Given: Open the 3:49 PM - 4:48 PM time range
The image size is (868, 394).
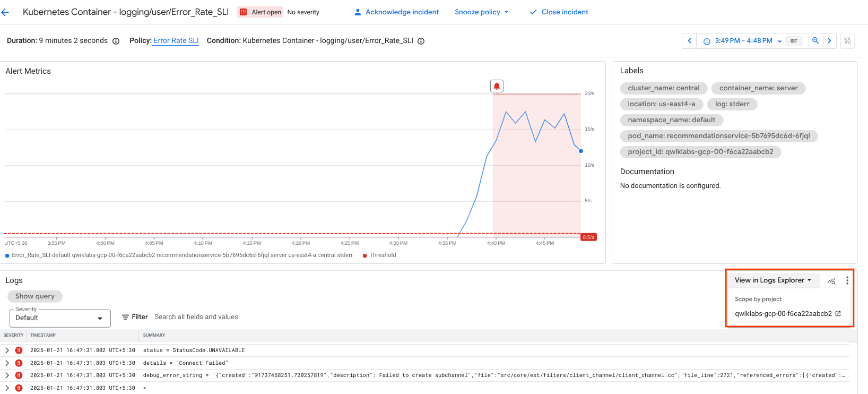Looking at the screenshot, I should (x=743, y=41).
